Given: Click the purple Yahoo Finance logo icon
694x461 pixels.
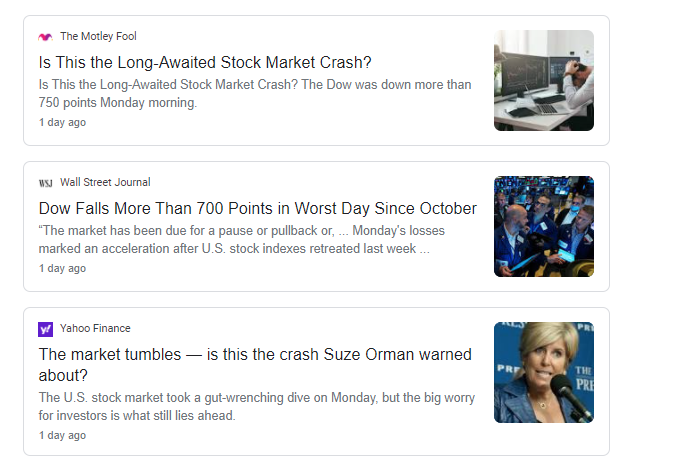Looking at the screenshot, I should [45, 329].
